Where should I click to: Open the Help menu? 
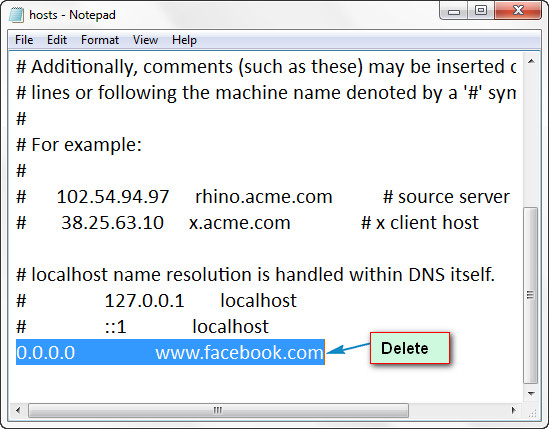click(184, 40)
